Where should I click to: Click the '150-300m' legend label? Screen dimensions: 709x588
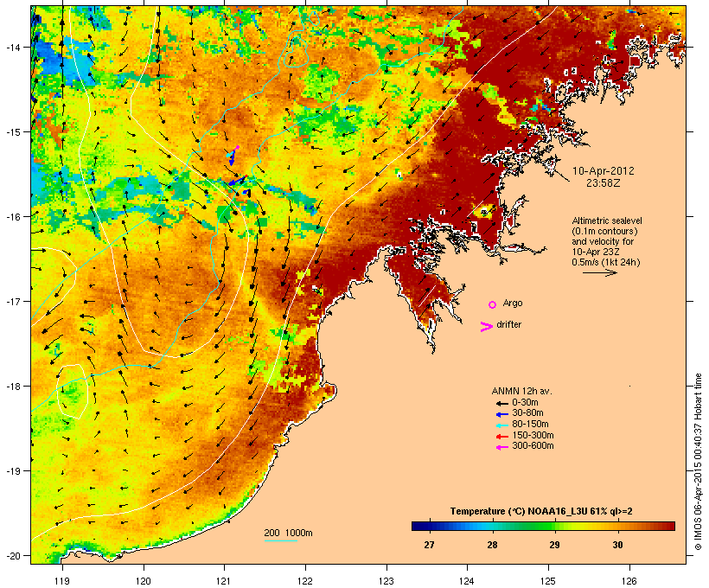pyautogui.click(x=533, y=435)
